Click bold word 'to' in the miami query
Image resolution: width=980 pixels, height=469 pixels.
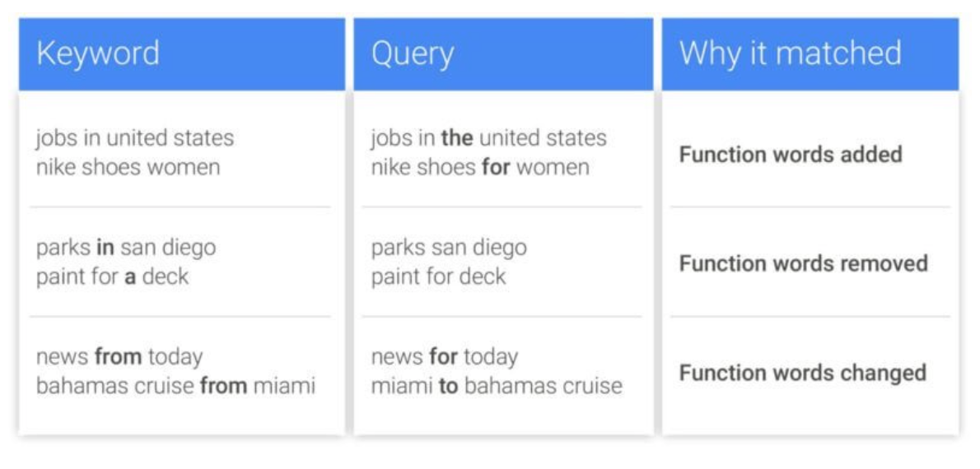[448, 385]
